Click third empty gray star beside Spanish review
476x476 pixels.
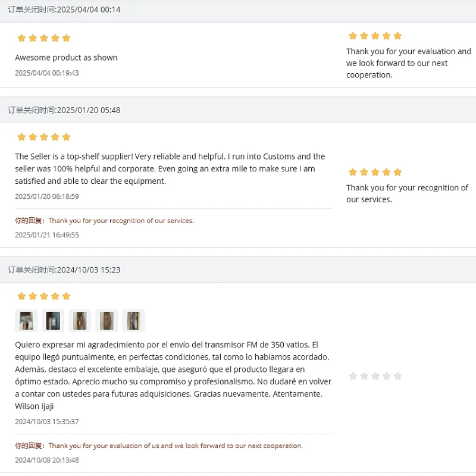click(375, 376)
